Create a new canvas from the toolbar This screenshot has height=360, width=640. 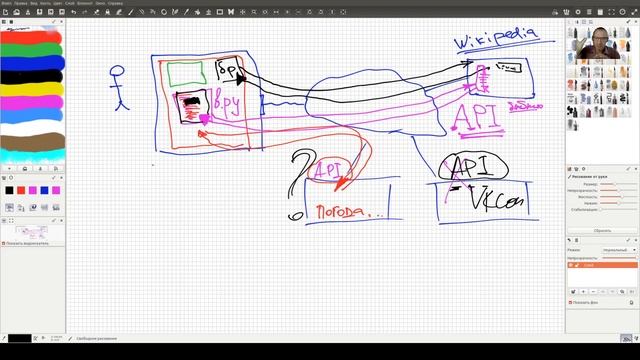pos(5,12)
